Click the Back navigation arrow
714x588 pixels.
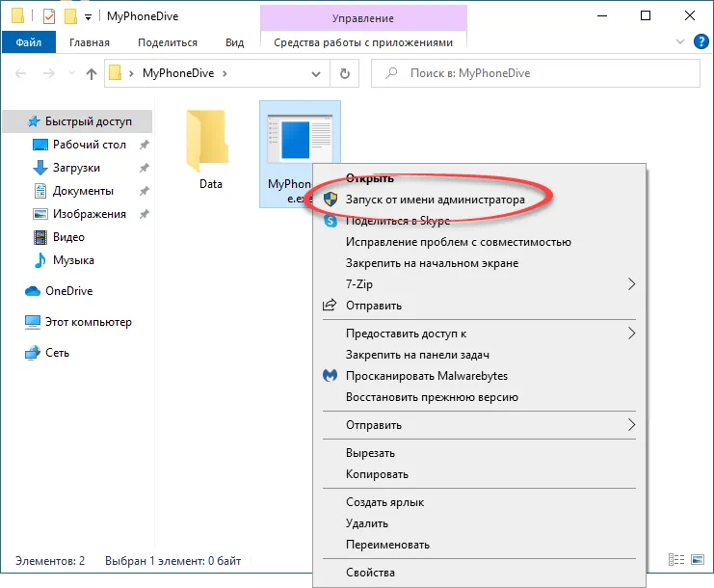[x=20, y=73]
